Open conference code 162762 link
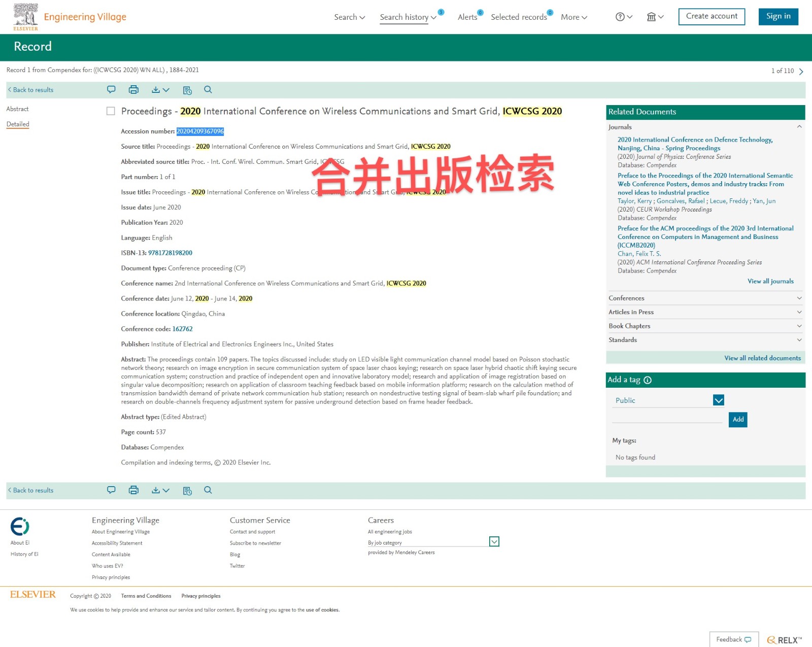 click(182, 329)
